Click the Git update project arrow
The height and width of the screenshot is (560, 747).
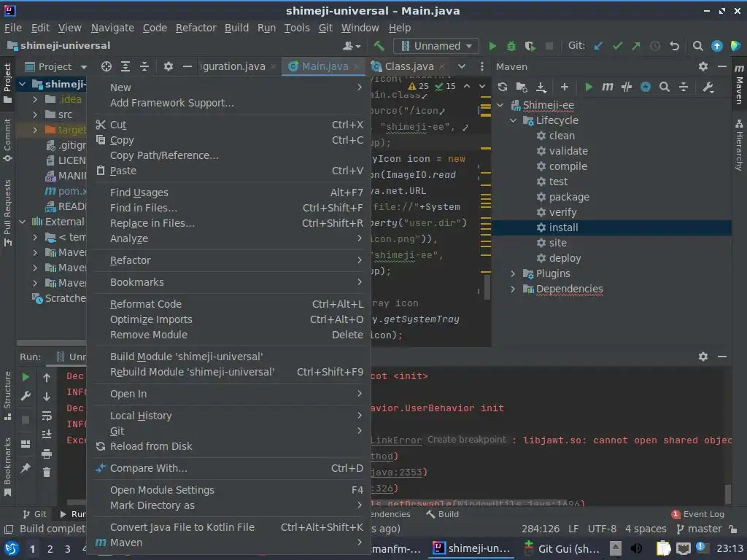click(x=598, y=46)
